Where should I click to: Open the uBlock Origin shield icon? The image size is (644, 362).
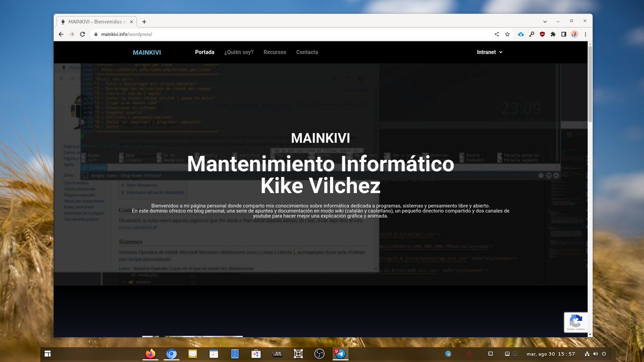point(542,34)
